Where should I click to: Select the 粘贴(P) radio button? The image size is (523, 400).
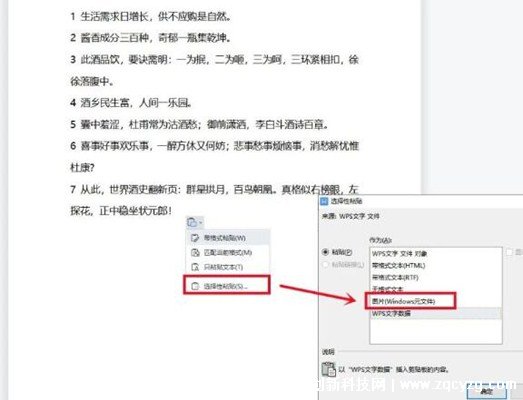326,252
